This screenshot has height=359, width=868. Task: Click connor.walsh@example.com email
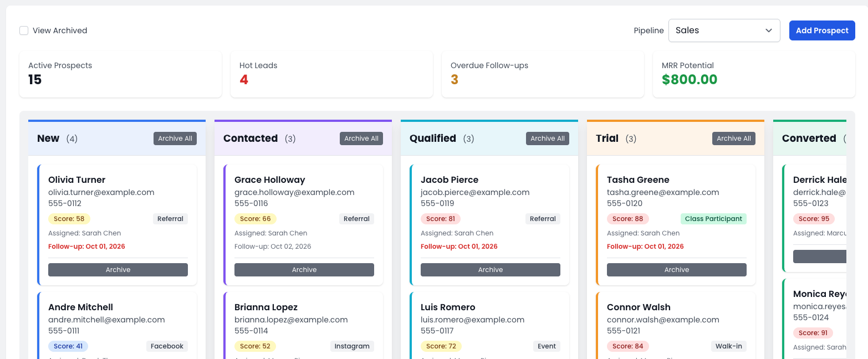click(x=663, y=320)
